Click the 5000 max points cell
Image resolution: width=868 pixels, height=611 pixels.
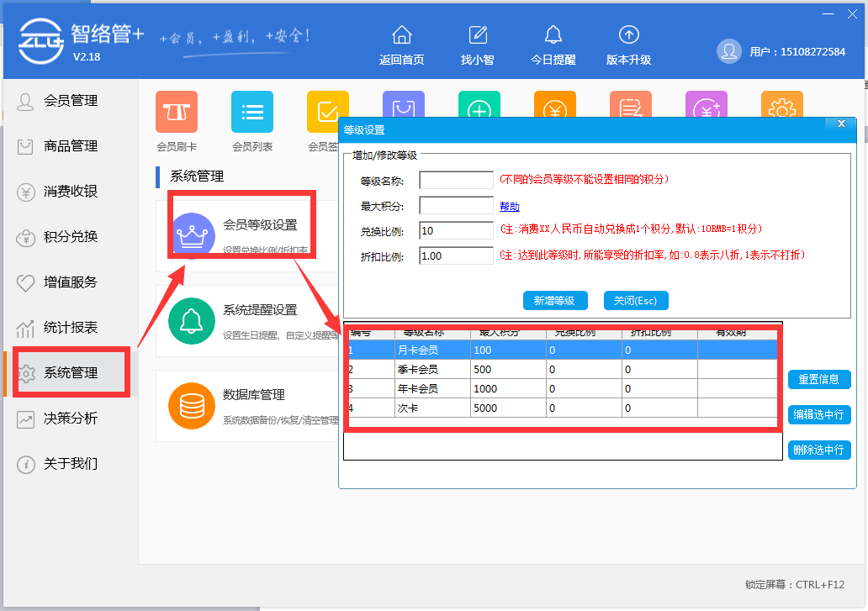pyautogui.click(x=508, y=408)
